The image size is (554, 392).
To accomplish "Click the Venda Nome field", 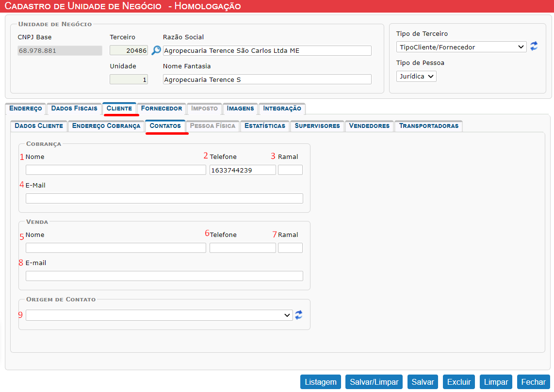I will 116,248.
